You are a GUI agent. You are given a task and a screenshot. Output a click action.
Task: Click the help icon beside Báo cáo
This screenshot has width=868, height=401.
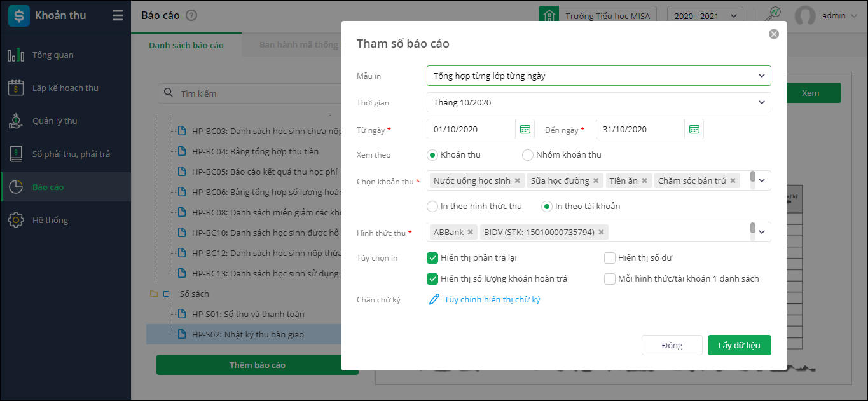[191, 16]
